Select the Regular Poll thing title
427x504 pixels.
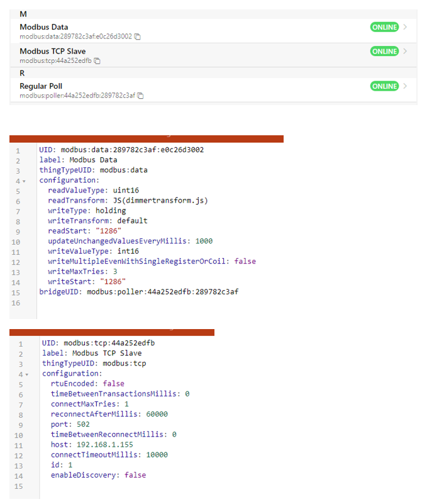pos(41,86)
